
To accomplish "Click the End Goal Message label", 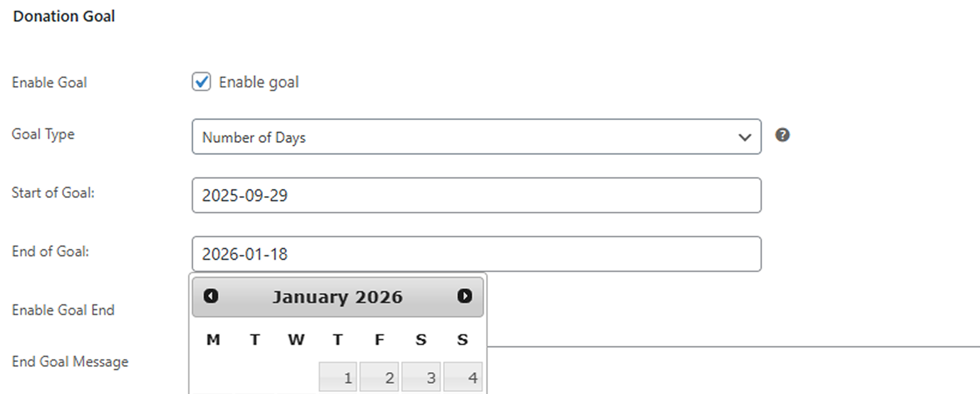I will (x=70, y=361).
